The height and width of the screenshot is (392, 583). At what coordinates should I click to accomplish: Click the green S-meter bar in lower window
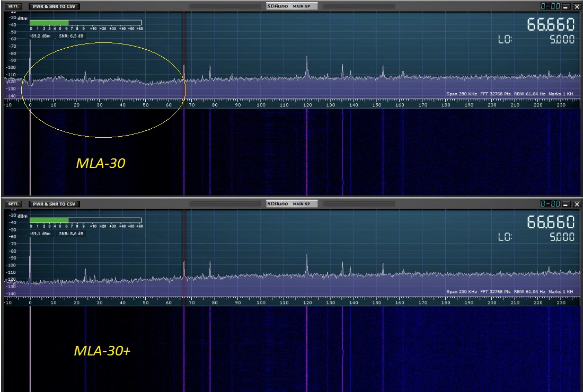pyautogui.click(x=49, y=220)
